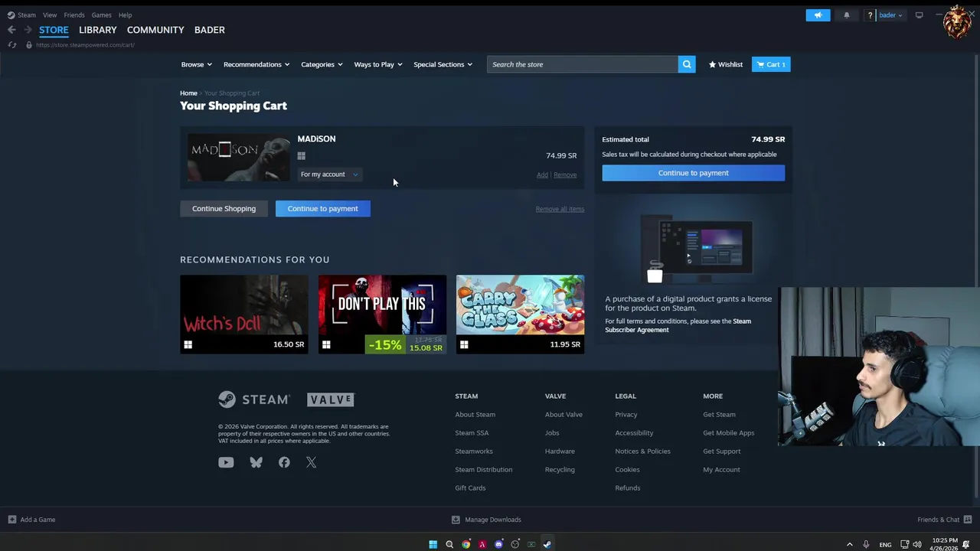Image resolution: width=980 pixels, height=551 pixels.
Task: Open the BADER profile tab
Action: click(x=210, y=30)
